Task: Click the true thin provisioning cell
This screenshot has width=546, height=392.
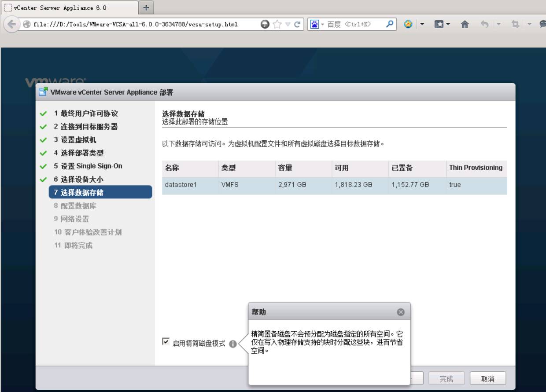Action: 455,185
